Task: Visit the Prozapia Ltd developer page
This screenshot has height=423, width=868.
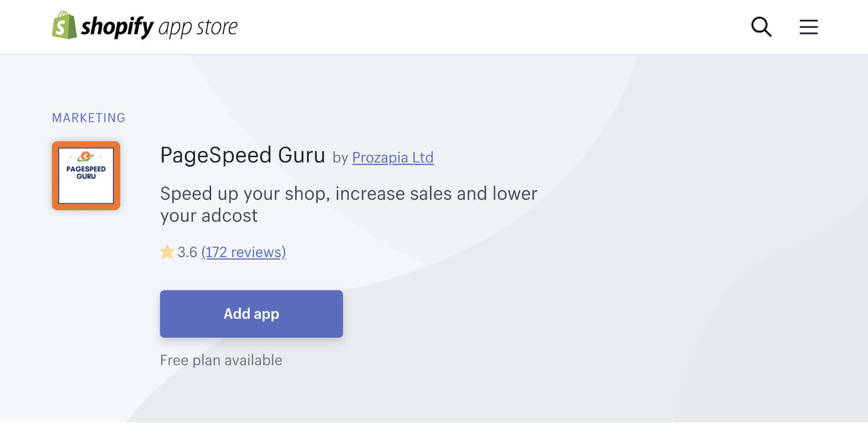Action: (393, 157)
